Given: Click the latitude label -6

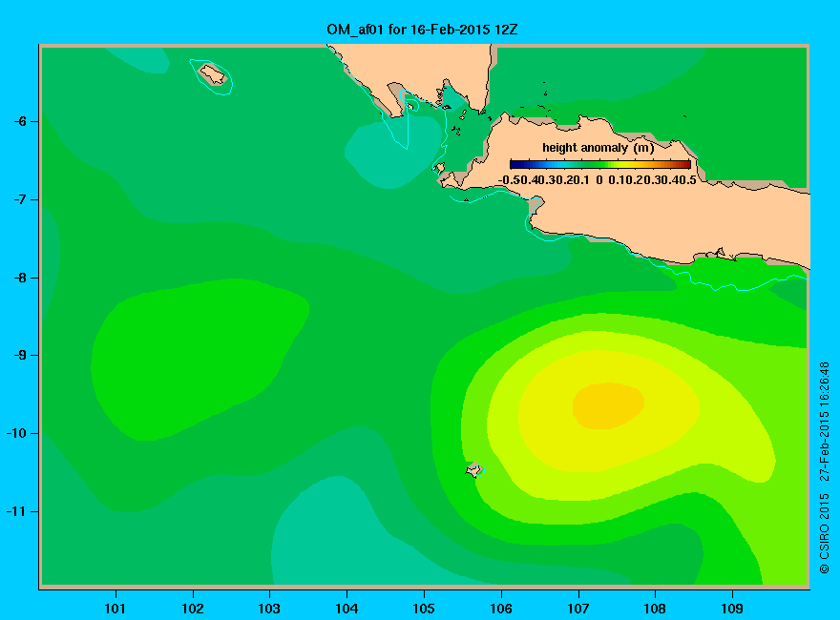Looking at the screenshot, I should [20, 121].
